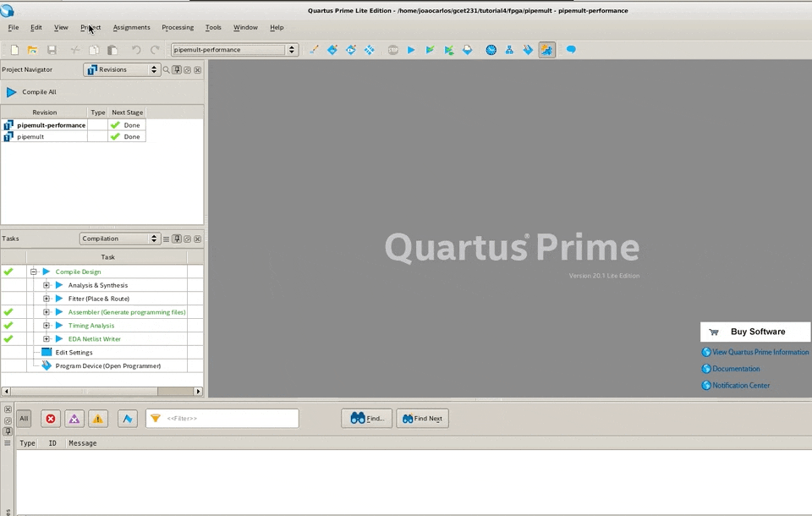812x516 pixels.
Task: Toggle the Project Navigator pin button
Action: (177, 70)
